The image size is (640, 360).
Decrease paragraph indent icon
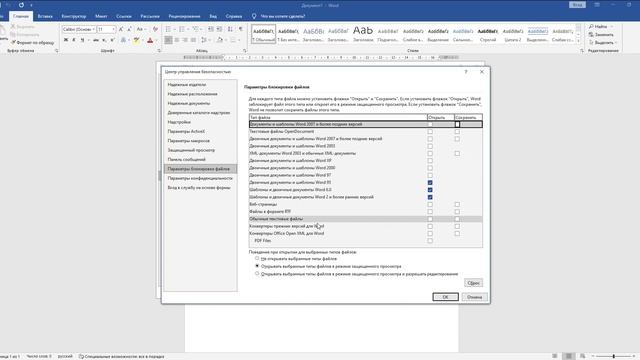coord(211,29)
